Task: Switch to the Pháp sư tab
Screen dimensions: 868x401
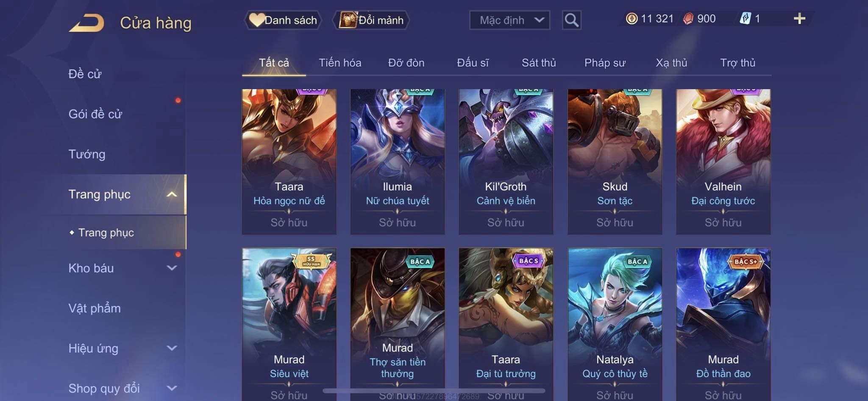Action: pyautogui.click(x=605, y=63)
